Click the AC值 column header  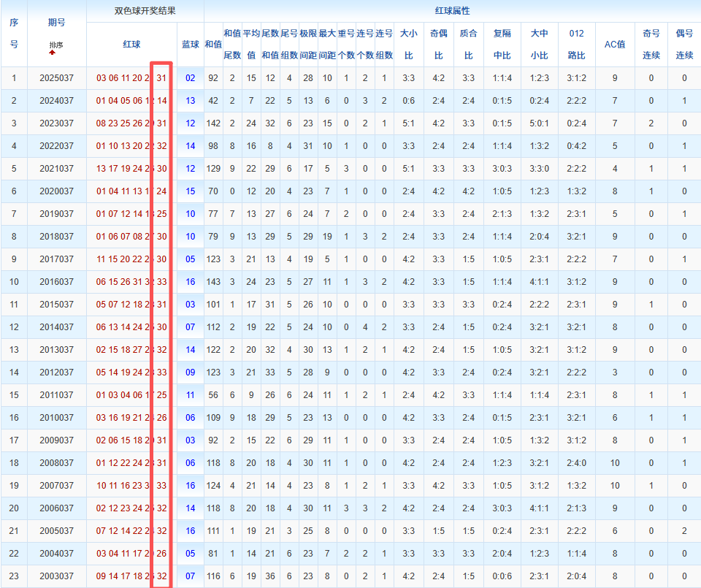coord(615,45)
